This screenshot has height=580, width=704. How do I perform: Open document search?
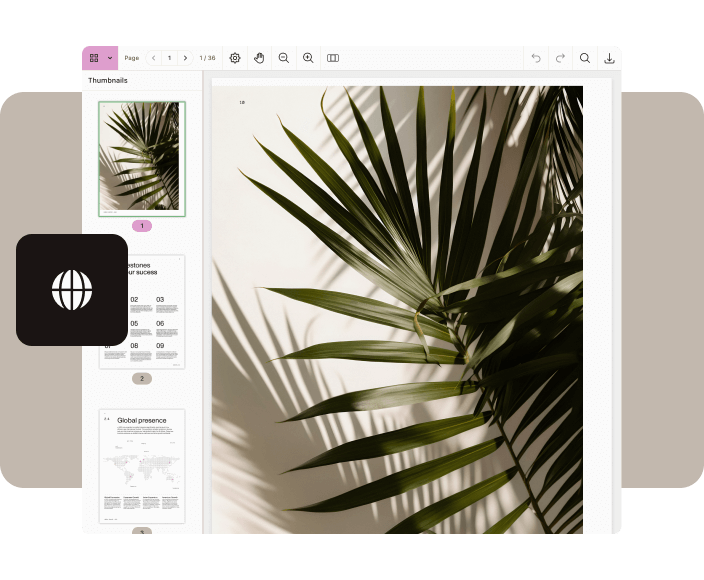(585, 58)
